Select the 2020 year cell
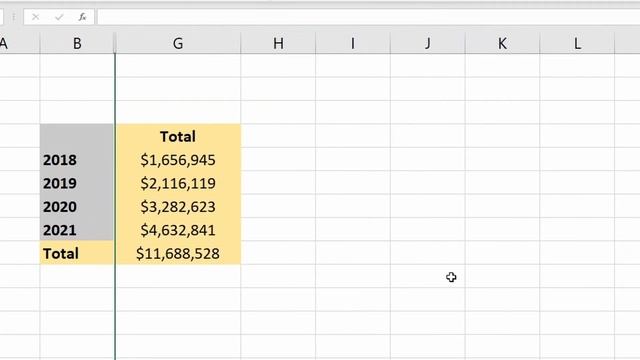640x360 pixels. pos(77,207)
